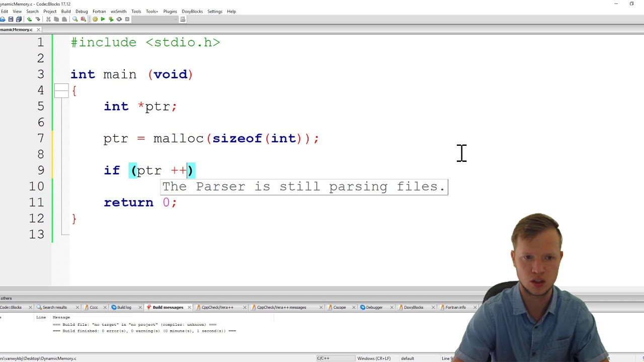Click the Copy toolbar icon
The image size is (644, 362).
pyautogui.click(x=56, y=19)
